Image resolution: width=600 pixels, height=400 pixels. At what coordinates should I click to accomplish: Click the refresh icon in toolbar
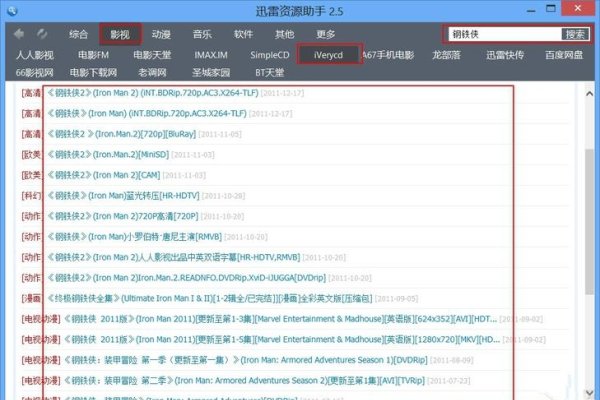click(42, 34)
